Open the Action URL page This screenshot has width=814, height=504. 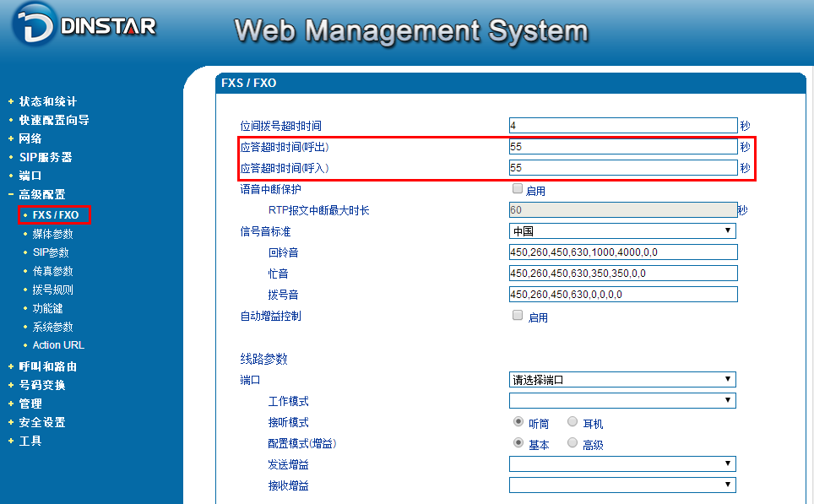[58, 345]
